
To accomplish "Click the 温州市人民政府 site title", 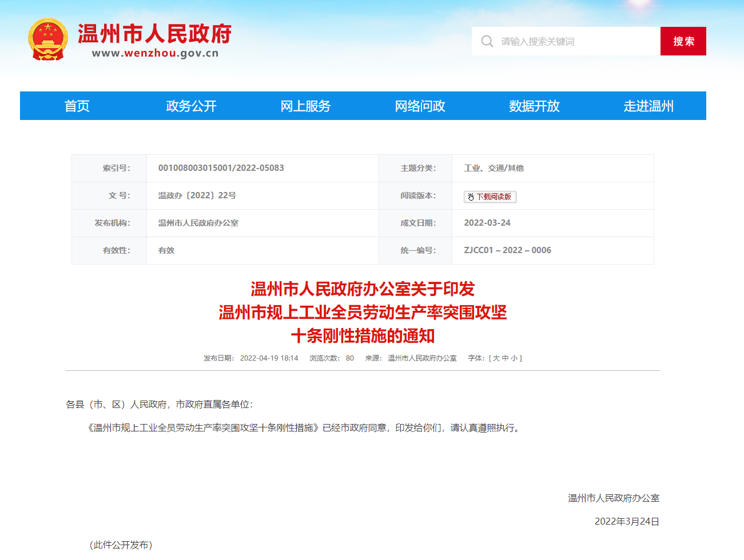I will (x=154, y=34).
